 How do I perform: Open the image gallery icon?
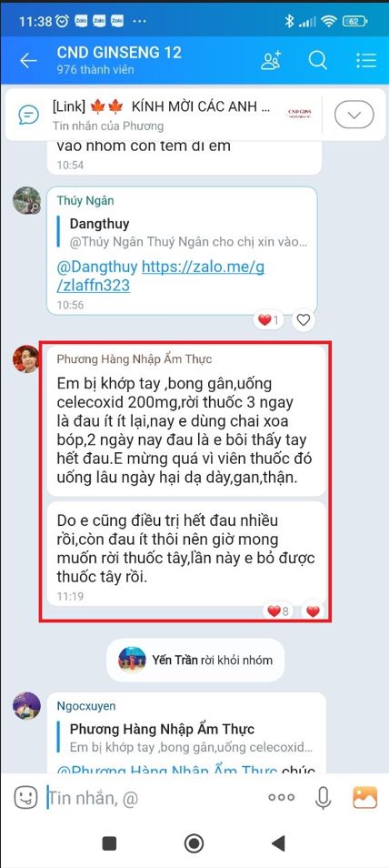point(364,798)
